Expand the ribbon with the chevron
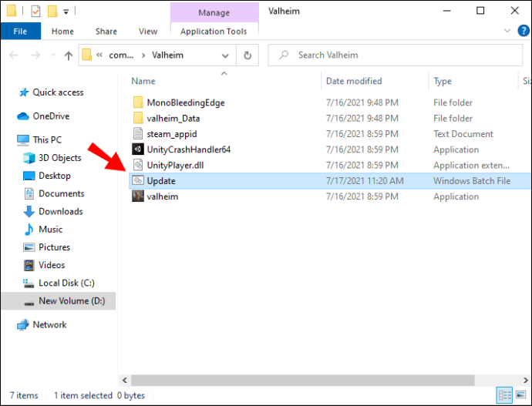This screenshot has width=532, height=406. pyautogui.click(x=507, y=31)
